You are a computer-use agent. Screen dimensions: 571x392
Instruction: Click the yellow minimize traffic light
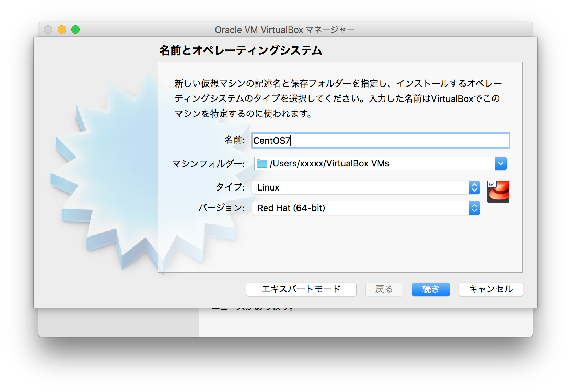[x=62, y=30]
